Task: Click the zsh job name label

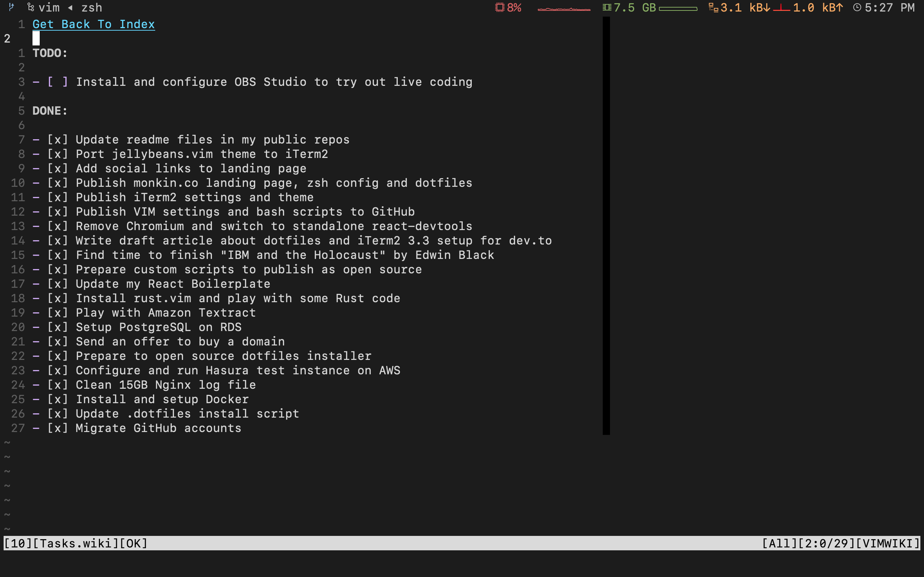Action: 92,7
